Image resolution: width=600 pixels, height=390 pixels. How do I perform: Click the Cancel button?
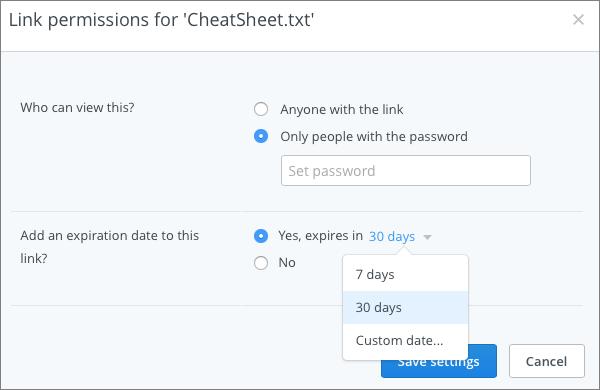[547, 361]
